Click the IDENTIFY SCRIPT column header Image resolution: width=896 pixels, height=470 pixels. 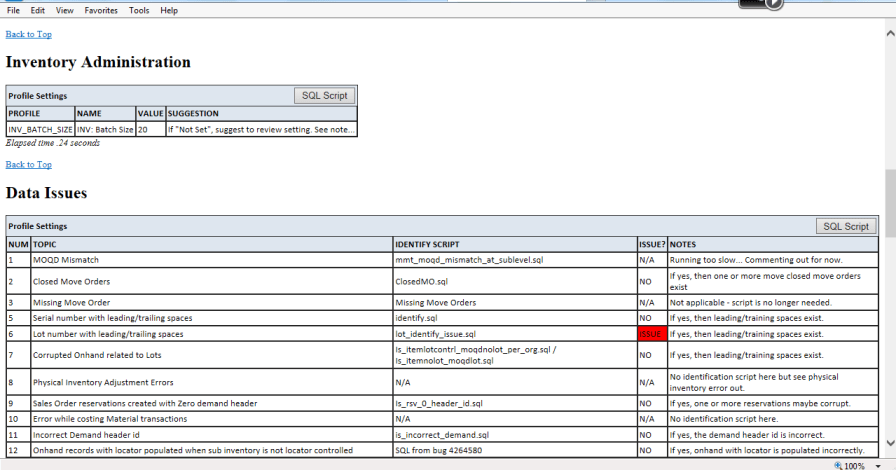515,244
